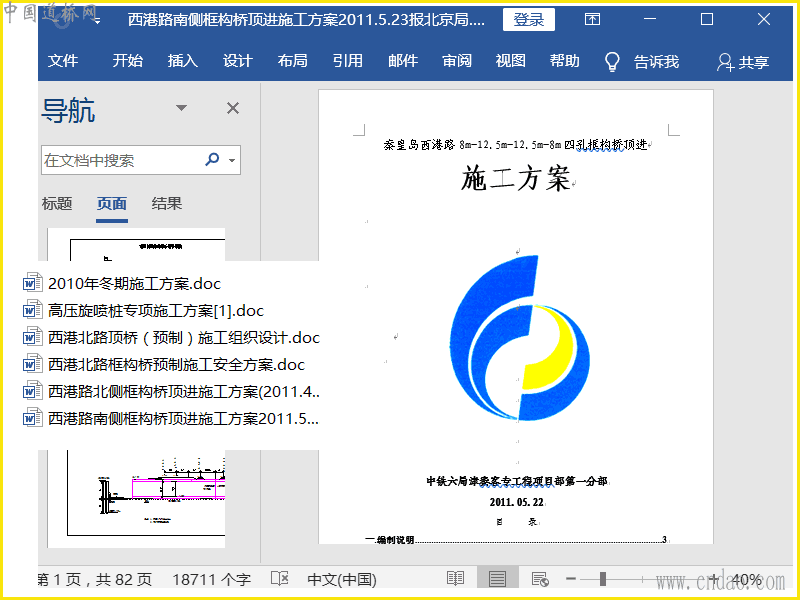800x600 pixels.
Task: Click the date 2011.05.22 in document
Action: coord(516,502)
